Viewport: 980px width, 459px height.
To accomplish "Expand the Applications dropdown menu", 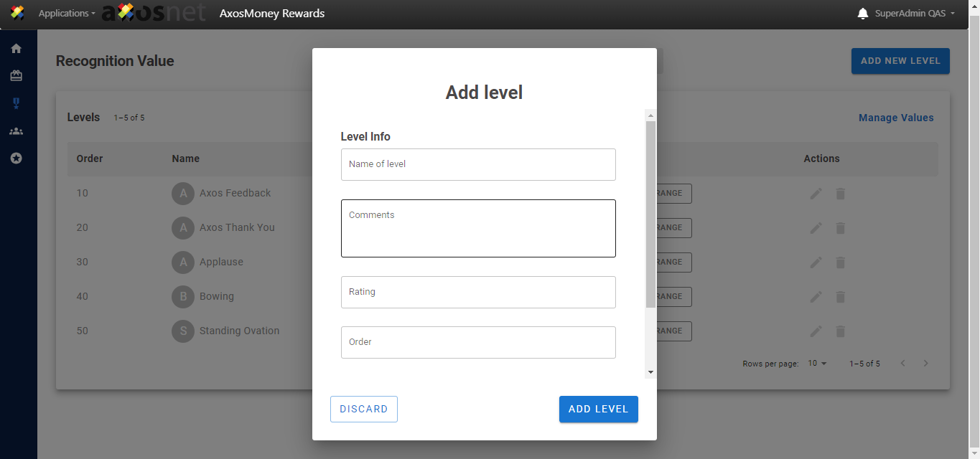I will (x=66, y=14).
